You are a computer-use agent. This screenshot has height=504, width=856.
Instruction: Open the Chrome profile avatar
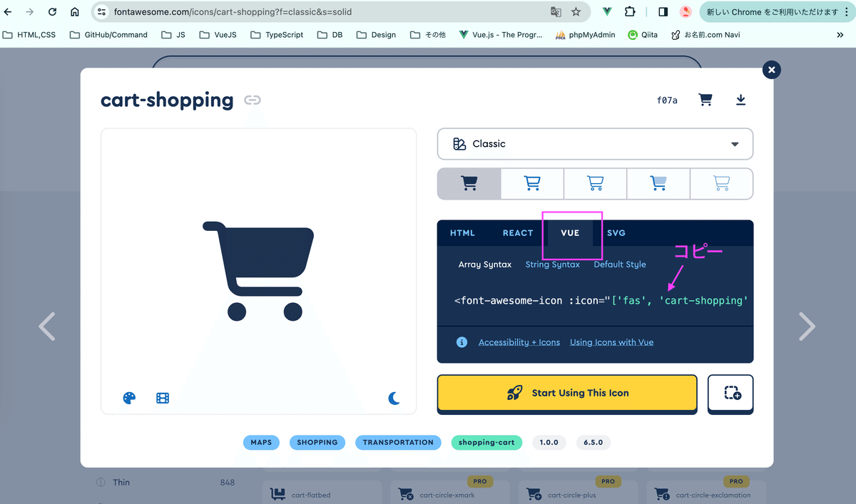(x=686, y=12)
